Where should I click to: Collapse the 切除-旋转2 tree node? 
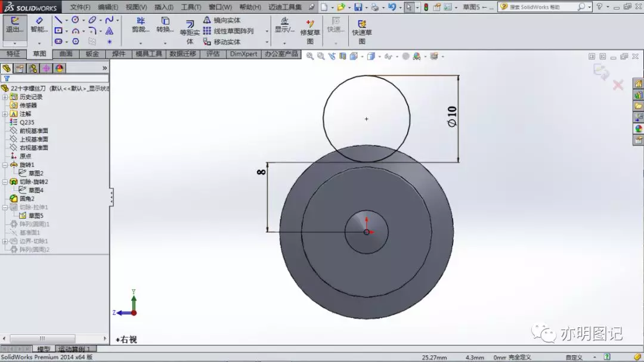point(5,182)
